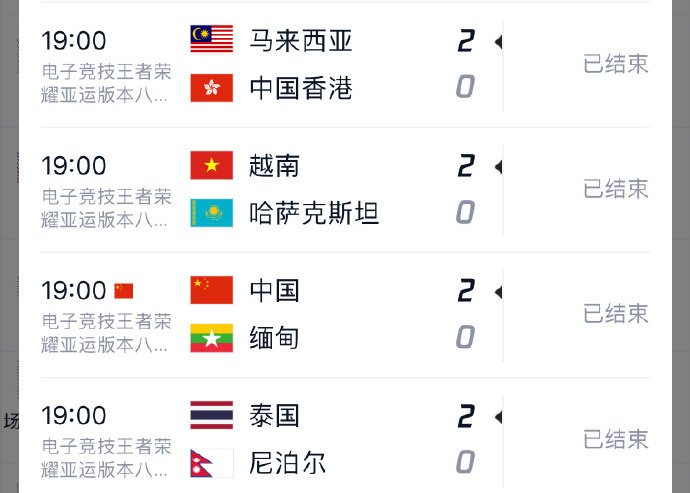The width and height of the screenshot is (690, 493).
Task: Click Thailand's score of 2
Action: [465, 416]
